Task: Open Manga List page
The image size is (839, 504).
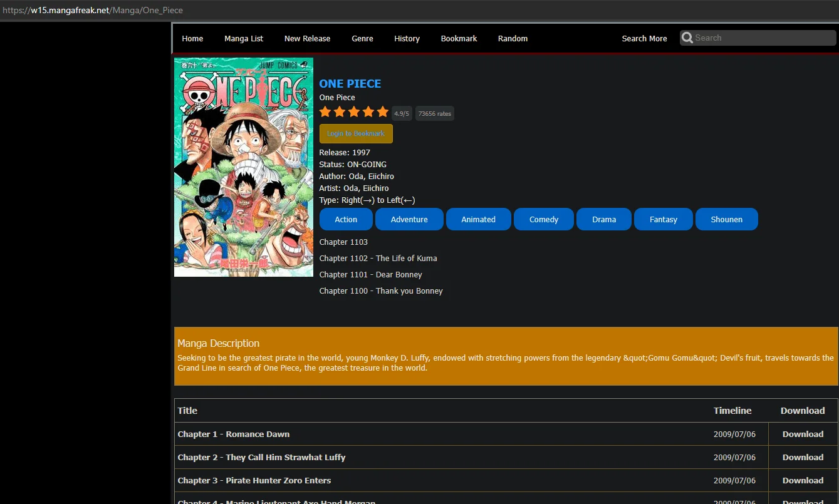Action: pos(244,39)
